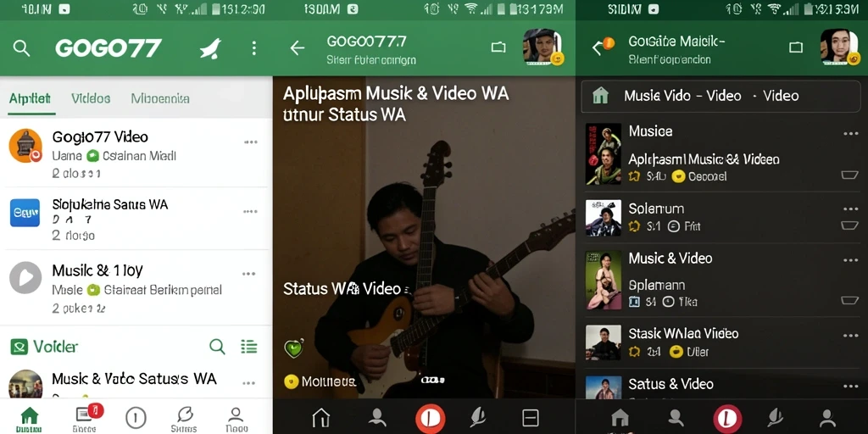Tap the Aplupasm Musik & Video WA title
The width and height of the screenshot is (868, 434).
tap(395, 103)
